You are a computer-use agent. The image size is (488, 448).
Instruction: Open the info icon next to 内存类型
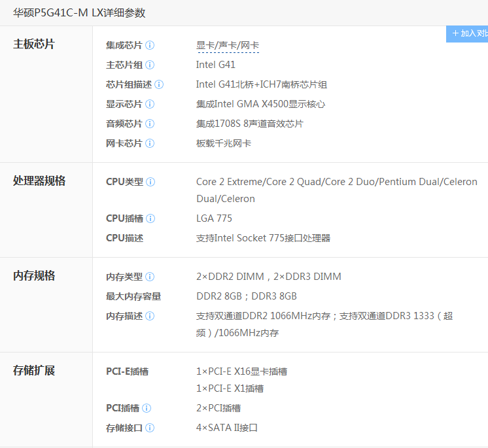(150, 277)
